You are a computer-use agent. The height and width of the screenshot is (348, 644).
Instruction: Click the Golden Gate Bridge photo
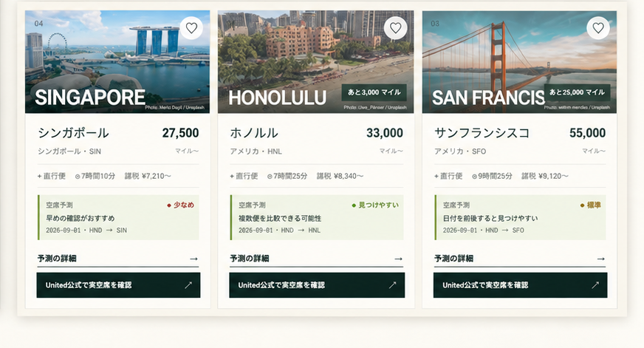click(x=519, y=61)
